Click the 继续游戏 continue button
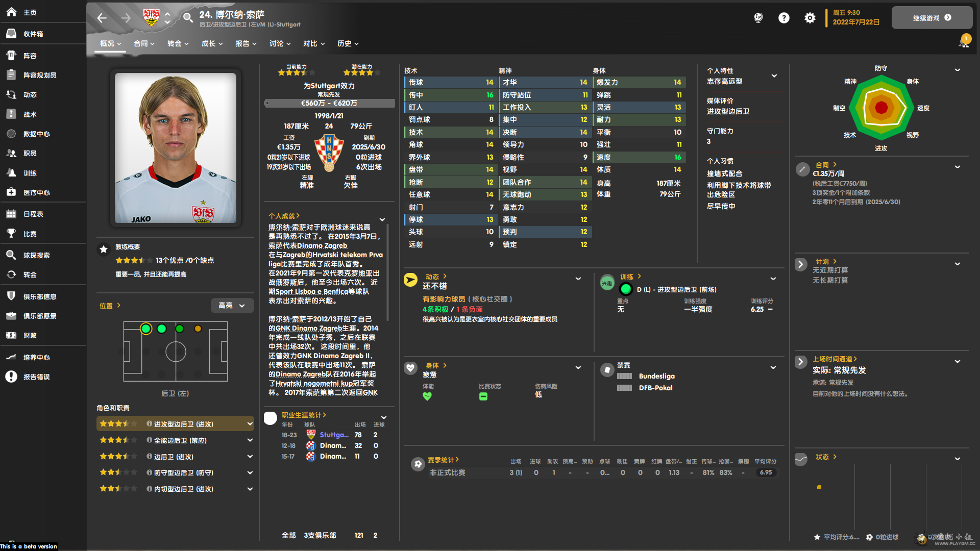 (932, 18)
